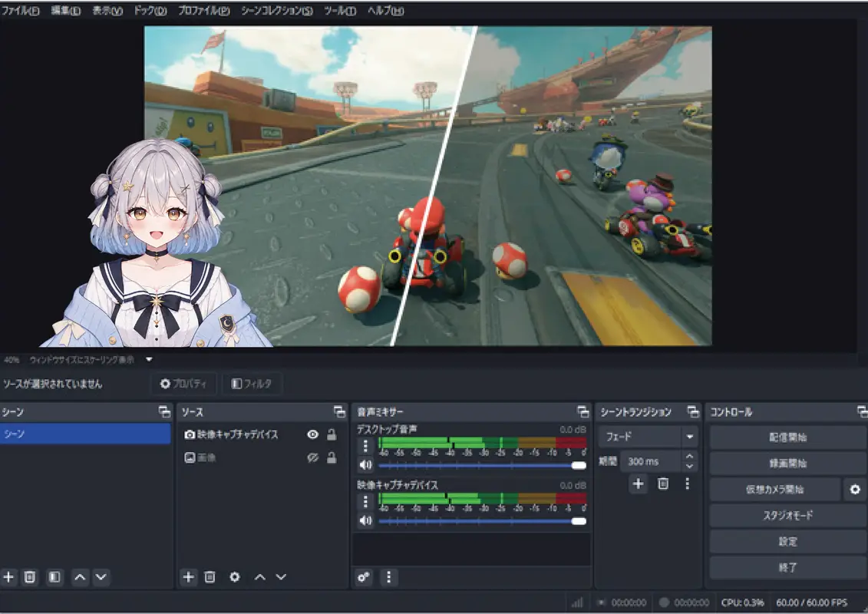This screenshot has width=868, height=614.
Task: Click the プロパティ button
Action: pyautogui.click(x=183, y=384)
